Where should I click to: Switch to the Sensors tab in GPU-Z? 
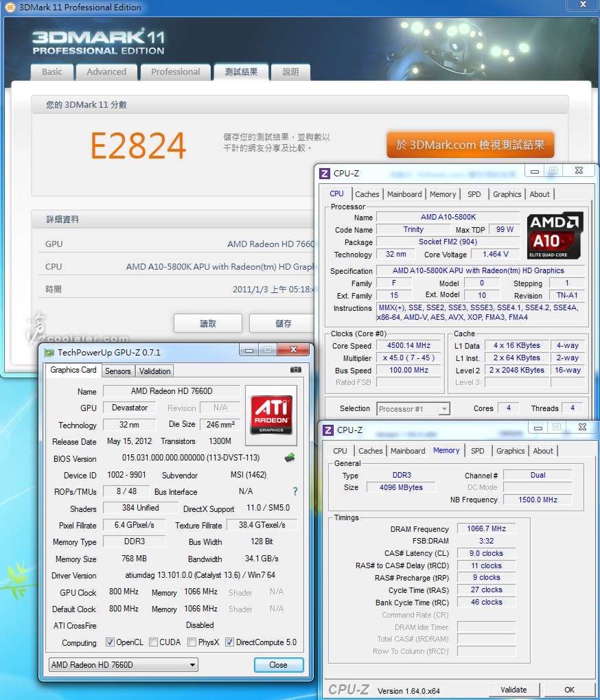click(118, 371)
